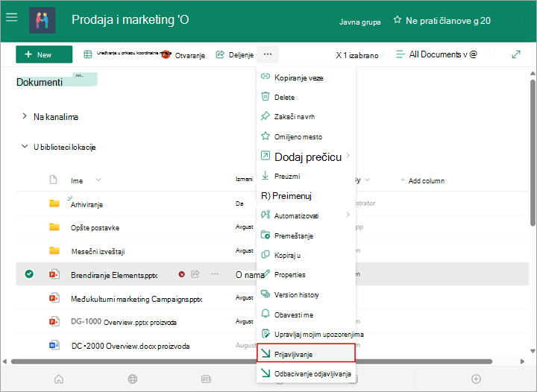Click the news card icon in bottom bar
537x392 pixels.
click(x=206, y=379)
